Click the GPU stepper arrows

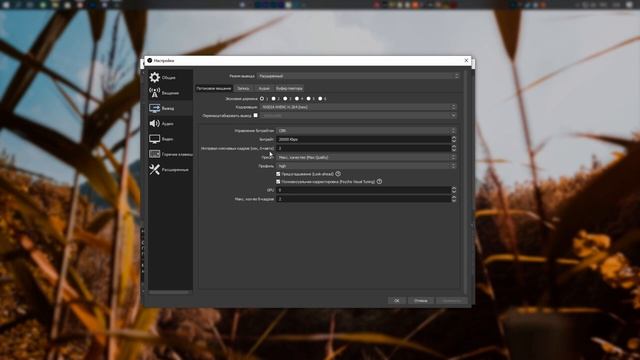(x=453, y=190)
